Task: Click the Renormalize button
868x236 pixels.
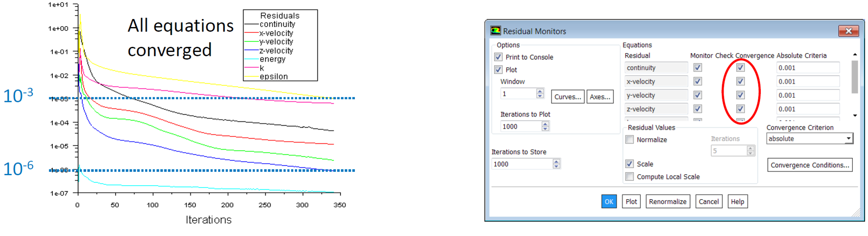Action: click(x=667, y=202)
